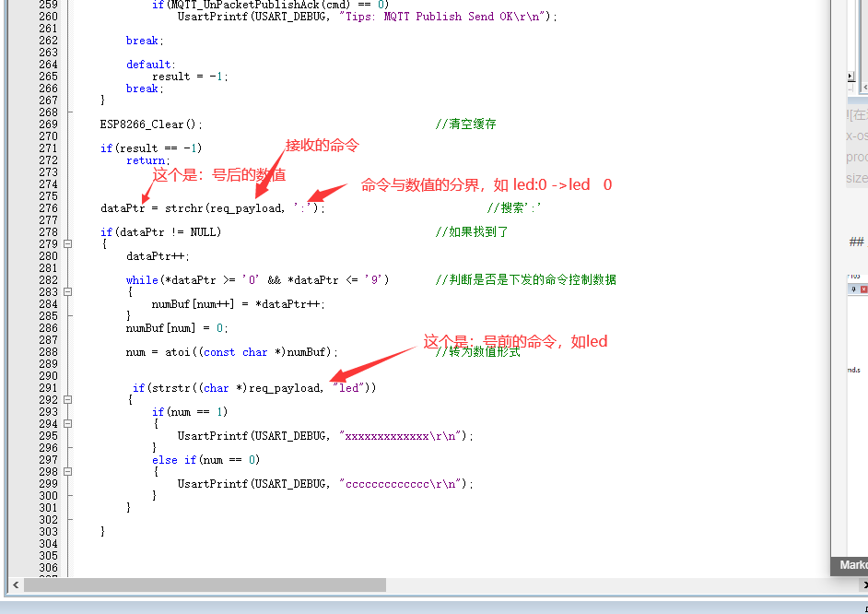Collapse the fold marker at line 298
The height and width of the screenshot is (614, 868).
[x=67, y=472]
